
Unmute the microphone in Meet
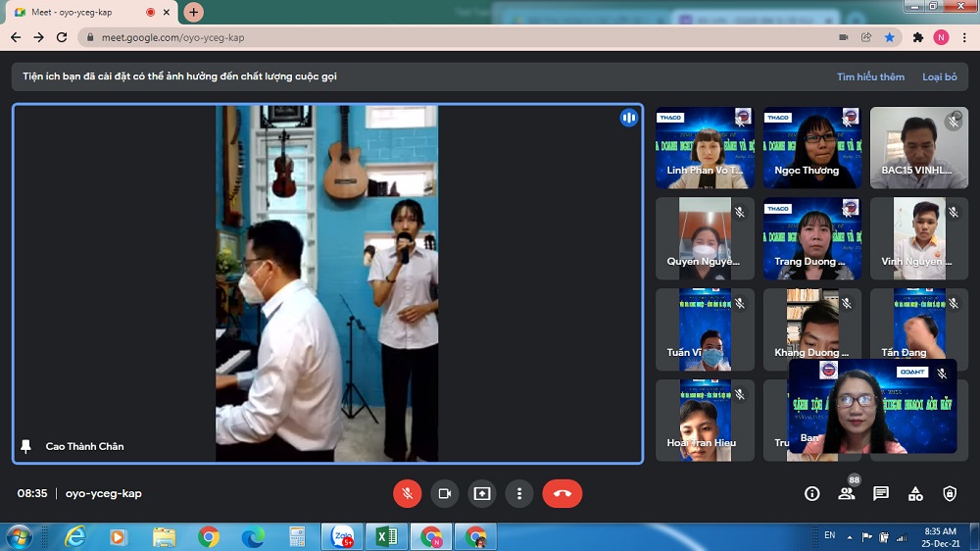[408, 493]
